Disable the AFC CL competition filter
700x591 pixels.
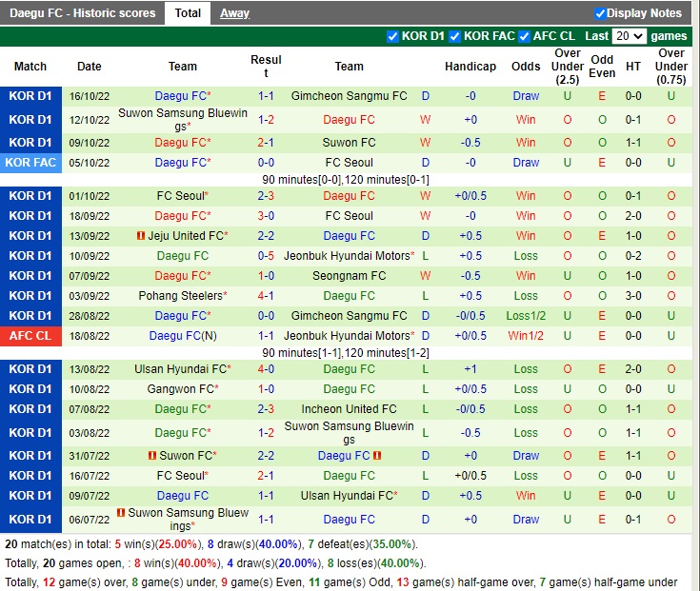pyautogui.click(x=524, y=36)
